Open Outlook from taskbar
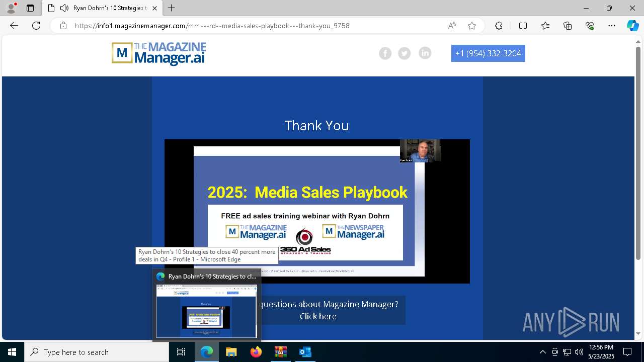 [305, 352]
